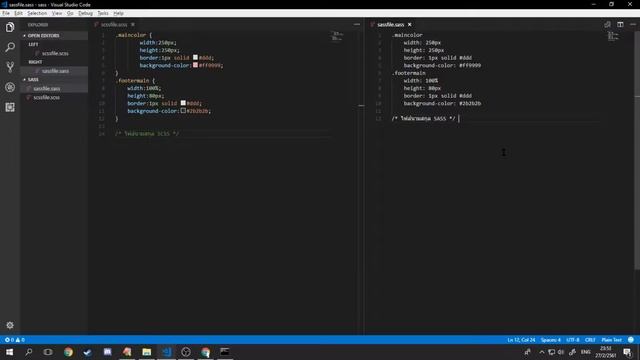Image resolution: width=640 pixels, height=360 pixels.
Task: Open the Search view in activity bar
Action: (x=10, y=47)
